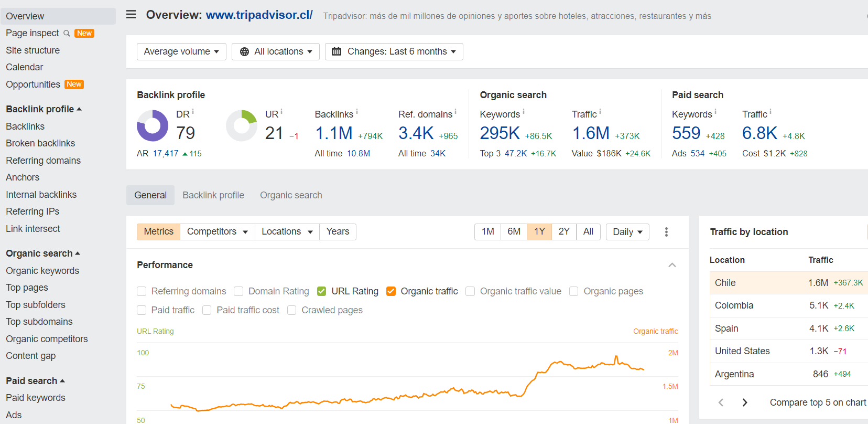Screen dimensions: 868x424
Task: Open Content gap in sidebar
Action: point(30,356)
